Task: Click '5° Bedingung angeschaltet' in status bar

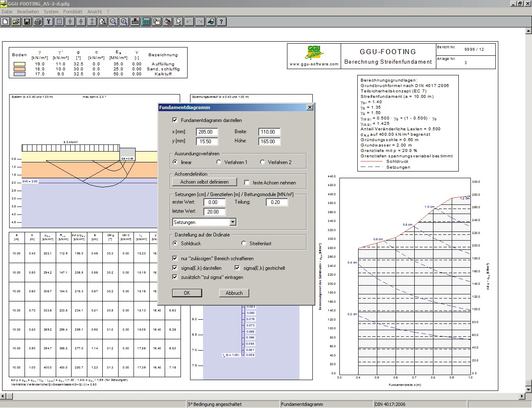Action: [215, 404]
